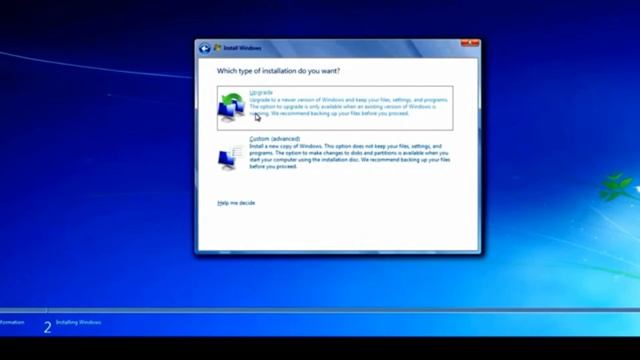Click the 'Which type of installation' heading
Viewport: 640px width, 360px height.
[x=278, y=71]
